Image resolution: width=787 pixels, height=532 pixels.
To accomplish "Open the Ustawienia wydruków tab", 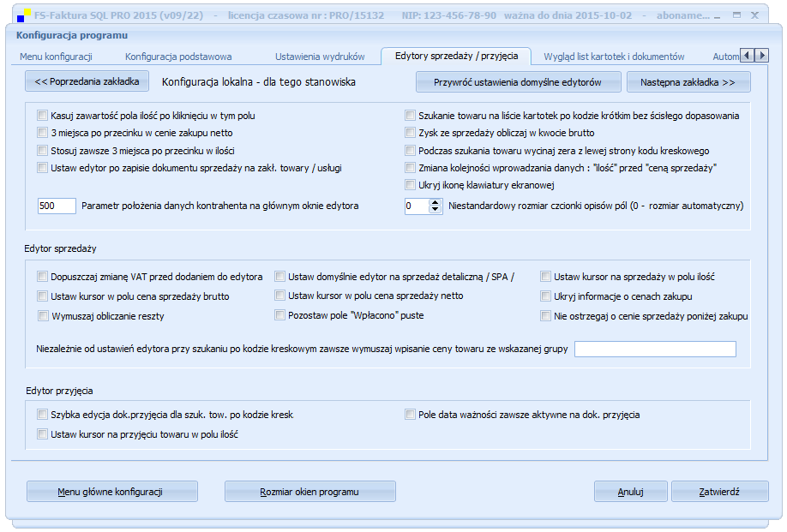I will [320, 57].
